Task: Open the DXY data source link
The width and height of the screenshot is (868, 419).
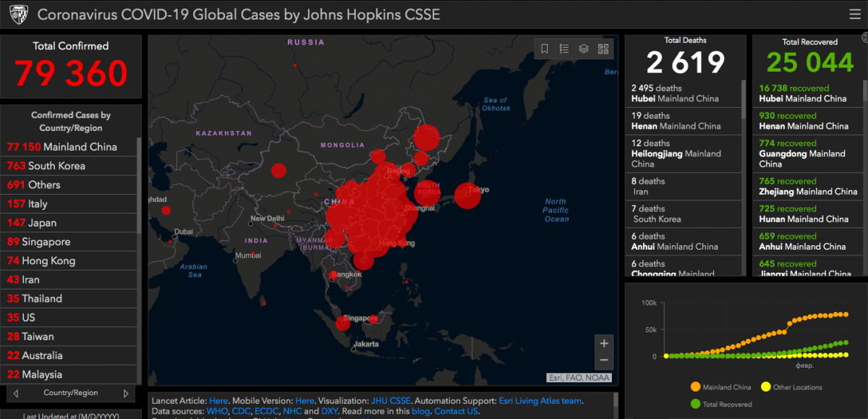Action: pyautogui.click(x=330, y=411)
